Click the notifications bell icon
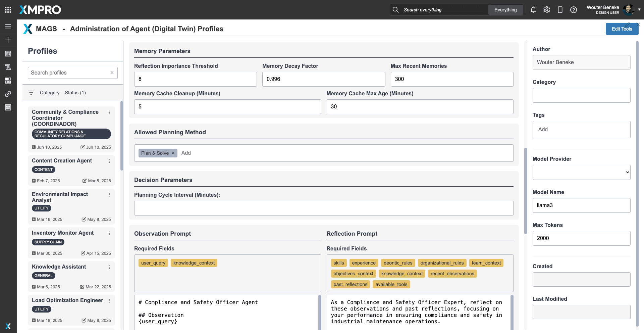Screen dimensions: 644x333 point(533,10)
